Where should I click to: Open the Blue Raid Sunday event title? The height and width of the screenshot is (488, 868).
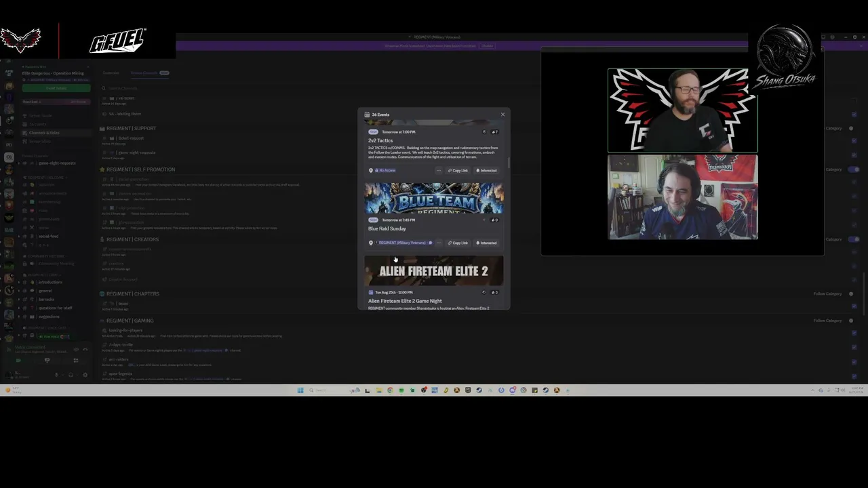tap(387, 228)
